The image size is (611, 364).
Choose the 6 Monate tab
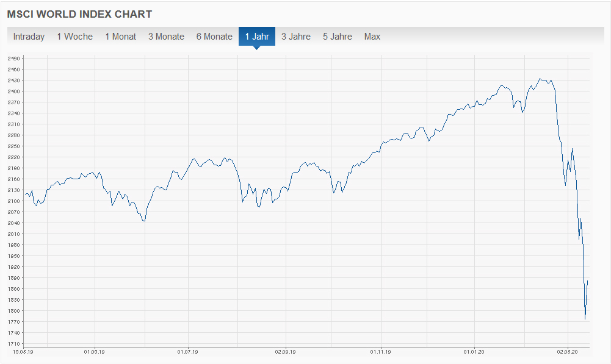214,37
